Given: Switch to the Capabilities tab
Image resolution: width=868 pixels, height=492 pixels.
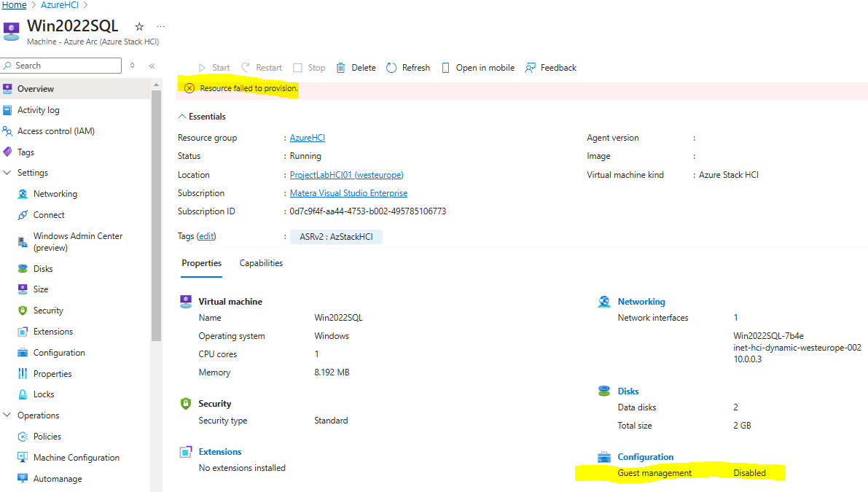Looking at the screenshot, I should click(x=261, y=263).
